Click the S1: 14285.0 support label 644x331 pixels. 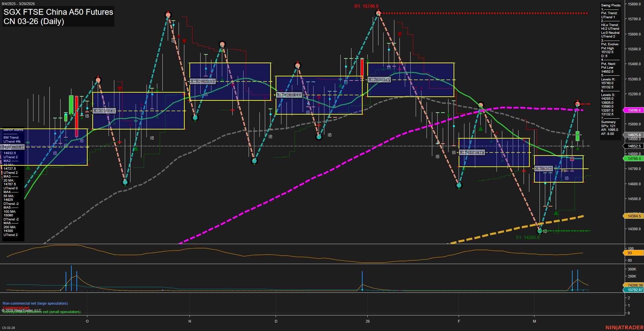point(528,237)
